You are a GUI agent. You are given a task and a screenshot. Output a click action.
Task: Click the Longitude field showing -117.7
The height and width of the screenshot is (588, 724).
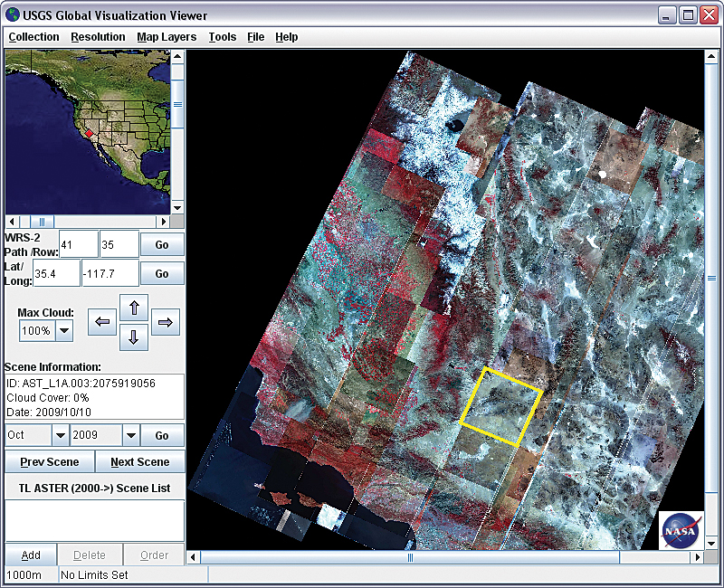click(110, 273)
